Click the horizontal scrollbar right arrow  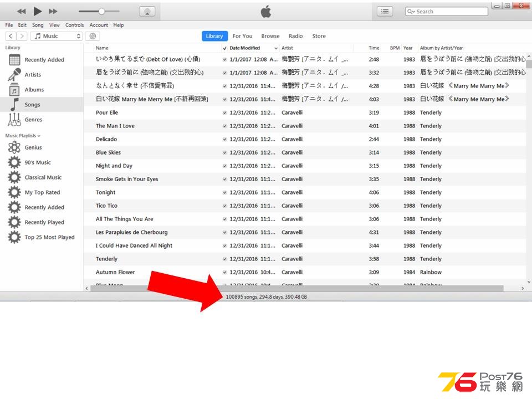[x=523, y=288]
